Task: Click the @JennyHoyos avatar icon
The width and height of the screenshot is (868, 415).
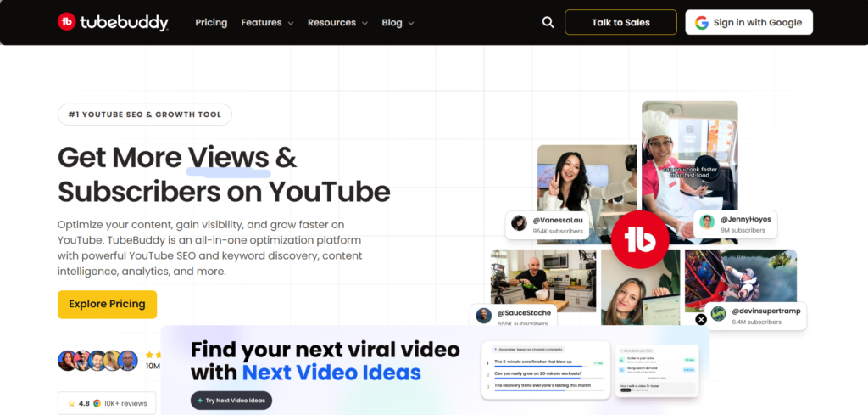Action: (x=707, y=222)
